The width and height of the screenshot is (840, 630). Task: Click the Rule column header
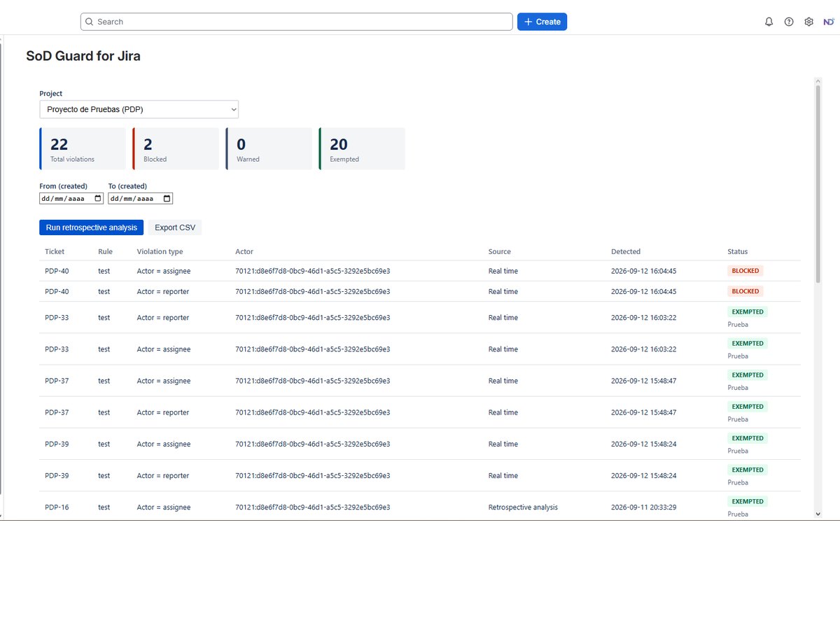(x=105, y=251)
